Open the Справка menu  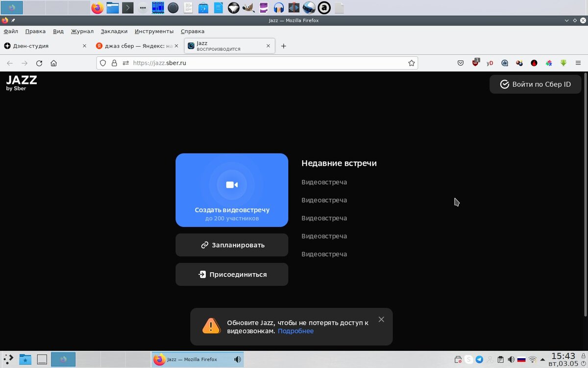tap(193, 31)
